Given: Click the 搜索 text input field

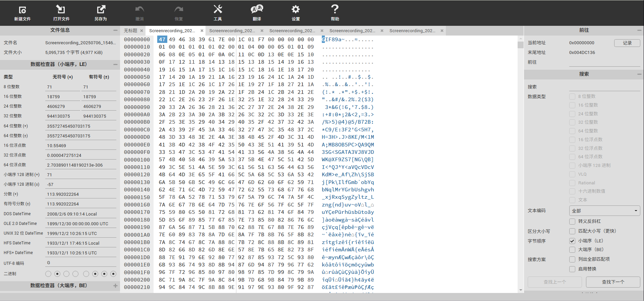Looking at the screenshot, I should 604,87.
